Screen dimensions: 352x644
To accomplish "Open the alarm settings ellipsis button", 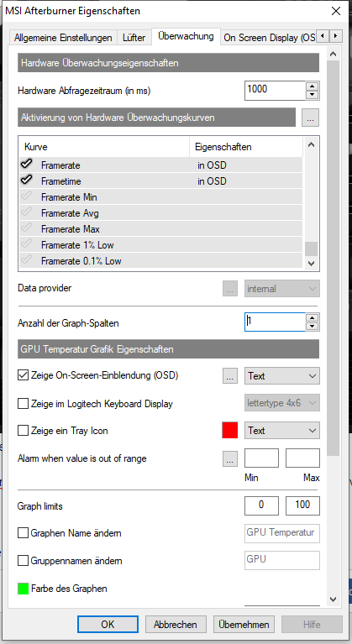I will pyautogui.click(x=230, y=458).
